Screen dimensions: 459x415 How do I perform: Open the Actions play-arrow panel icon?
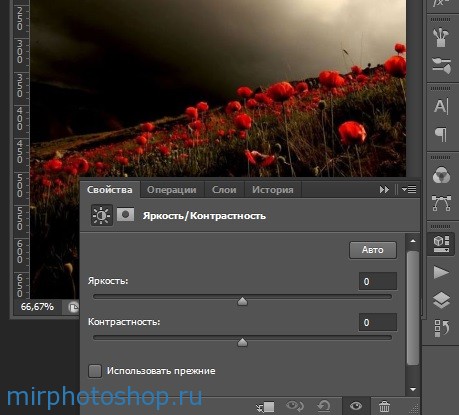pyautogui.click(x=441, y=272)
